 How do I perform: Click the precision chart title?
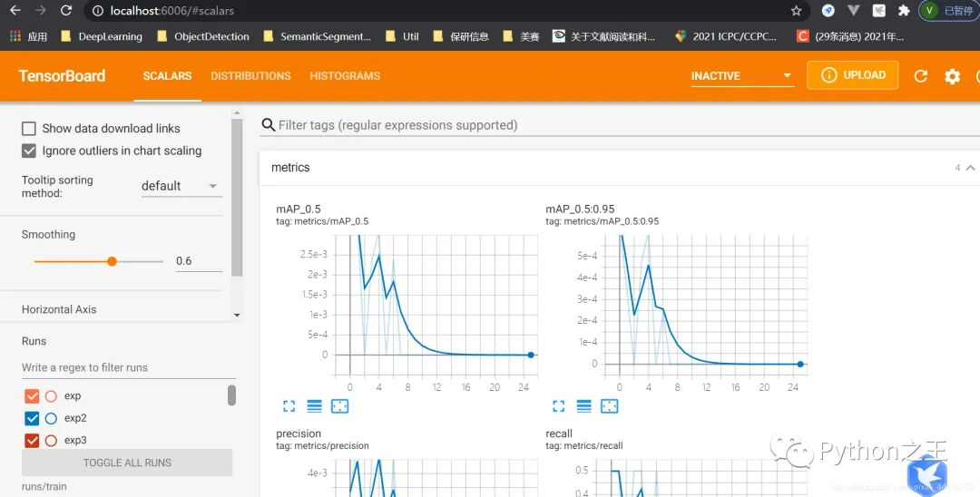click(299, 434)
